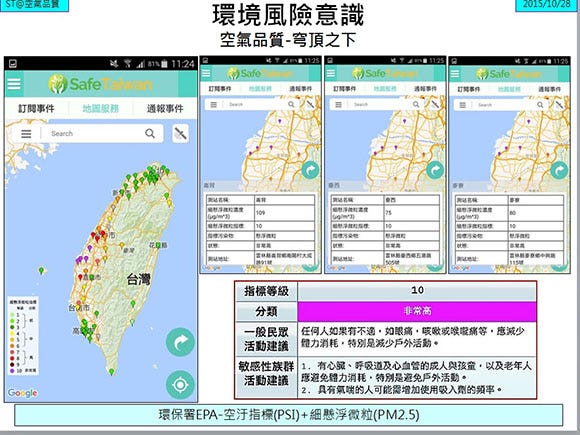Open the layer list icon in the search bar of the phone showing 109
Viewport: 580px width, 435px height.
coord(213,105)
